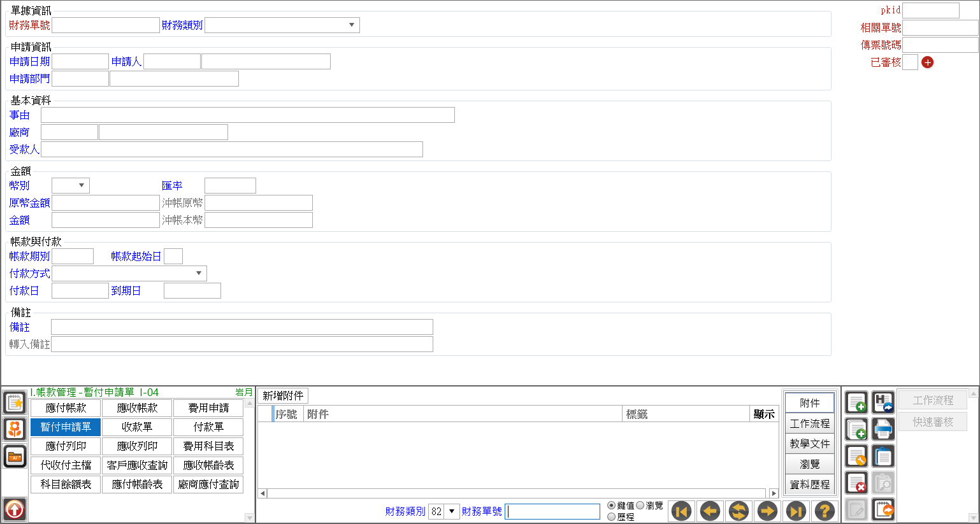The width and height of the screenshot is (980, 524).
Task: Open the 付款單 module button
Action: (x=208, y=427)
